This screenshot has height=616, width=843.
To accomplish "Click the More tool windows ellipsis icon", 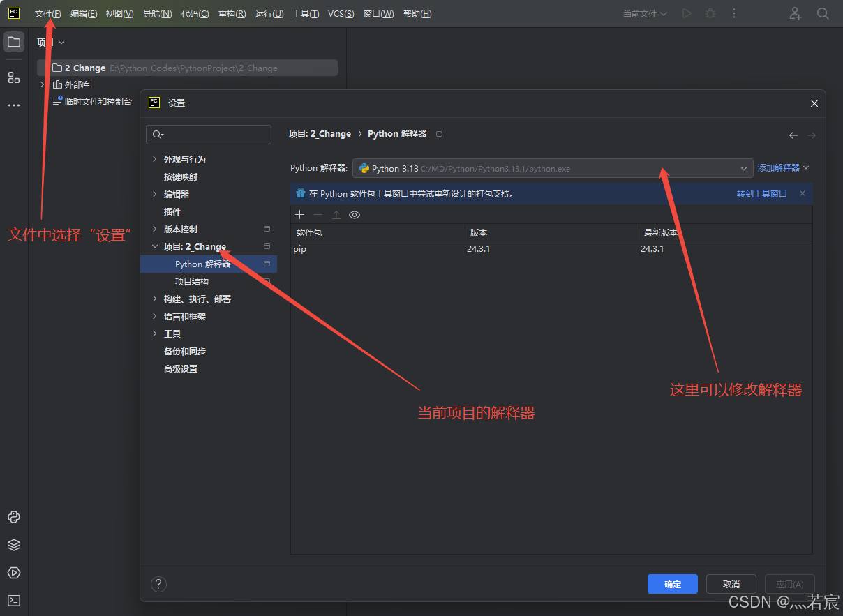I will 14,105.
